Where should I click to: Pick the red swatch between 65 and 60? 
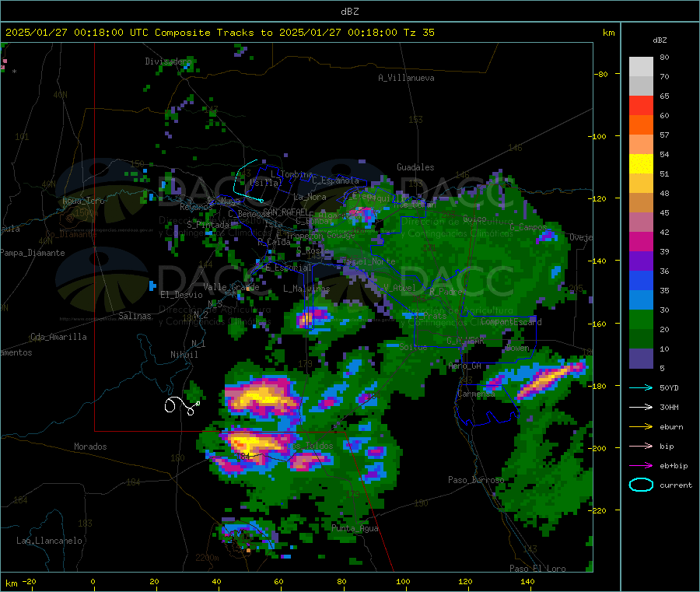point(641,106)
